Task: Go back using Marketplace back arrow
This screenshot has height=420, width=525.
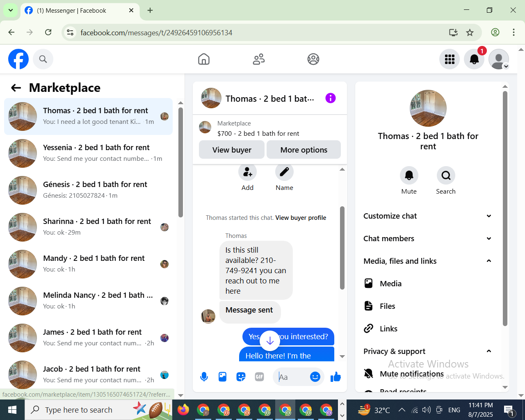Action: [x=16, y=88]
